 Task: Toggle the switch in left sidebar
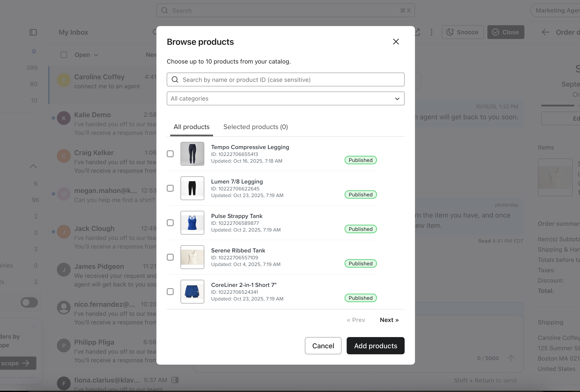point(29,302)
